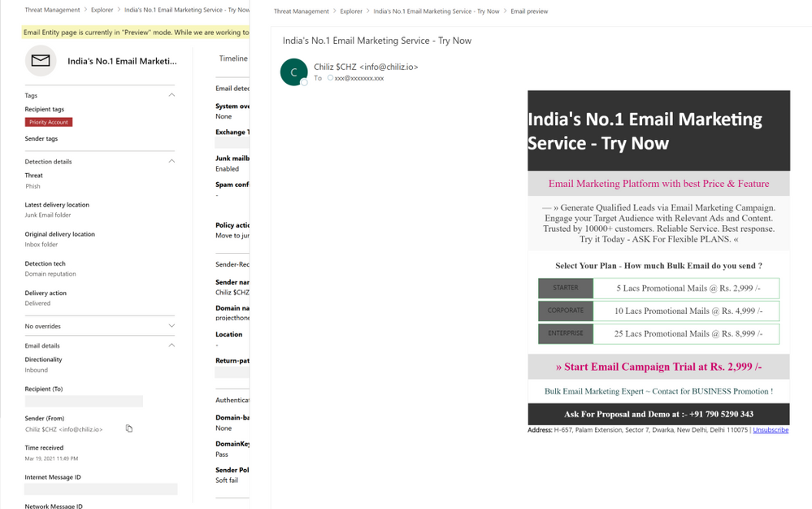
Task: Click the redacted Recipient (To) field
Action: [84, 402]
